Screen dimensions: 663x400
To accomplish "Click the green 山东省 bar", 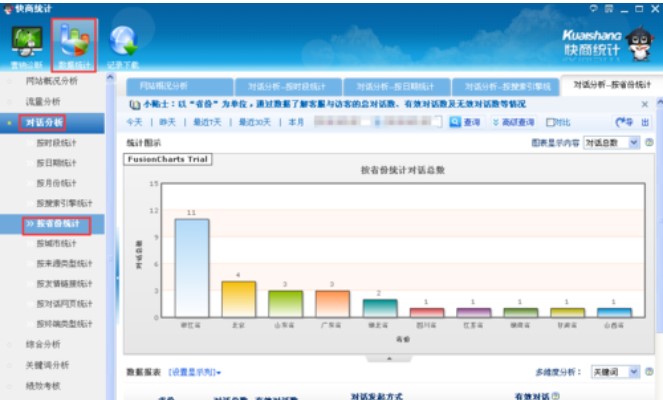I will click(x=286, y=304).
